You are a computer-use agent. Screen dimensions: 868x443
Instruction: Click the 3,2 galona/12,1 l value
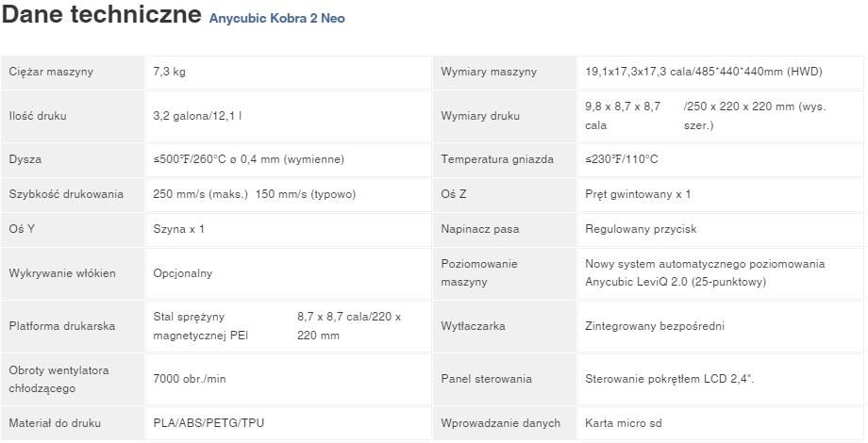pos(197,116)
